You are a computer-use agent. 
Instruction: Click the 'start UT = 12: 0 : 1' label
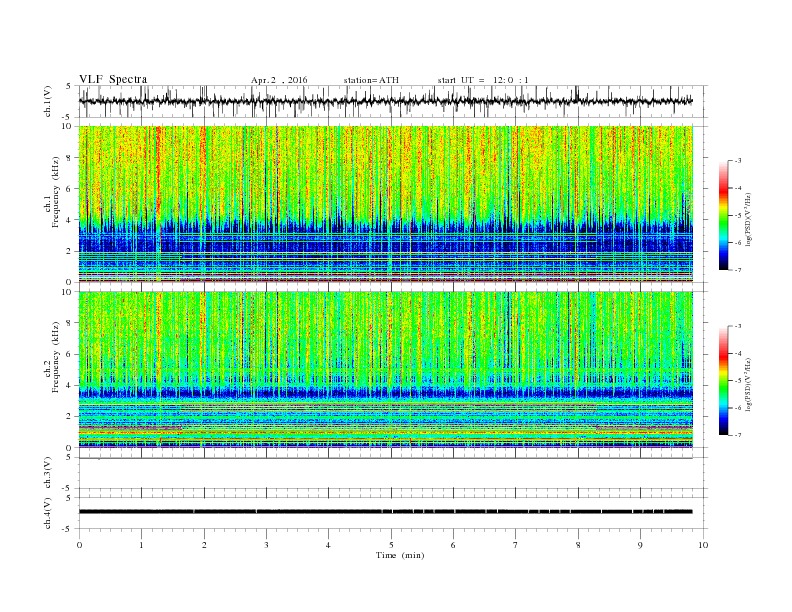[x=483, y=80]
